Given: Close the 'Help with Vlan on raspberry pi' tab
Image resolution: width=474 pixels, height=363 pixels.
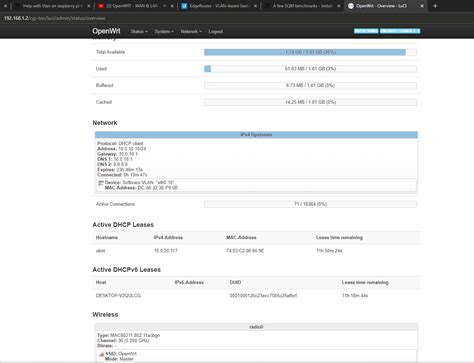Looking at the screenshot, I should point(88,6).
